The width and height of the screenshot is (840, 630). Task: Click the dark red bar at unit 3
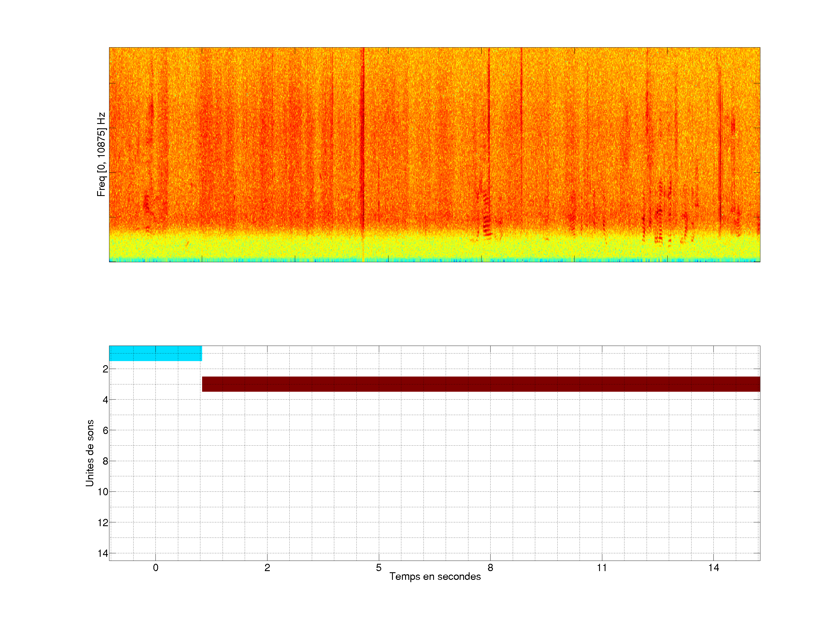point(481,384)
